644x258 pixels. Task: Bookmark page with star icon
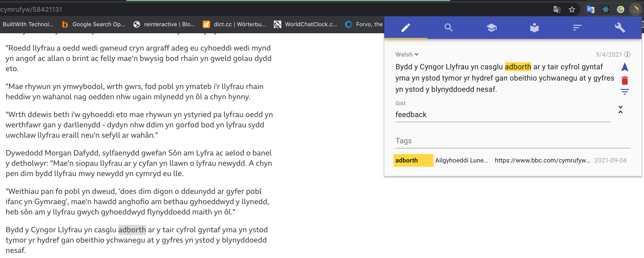coord(572,10)
